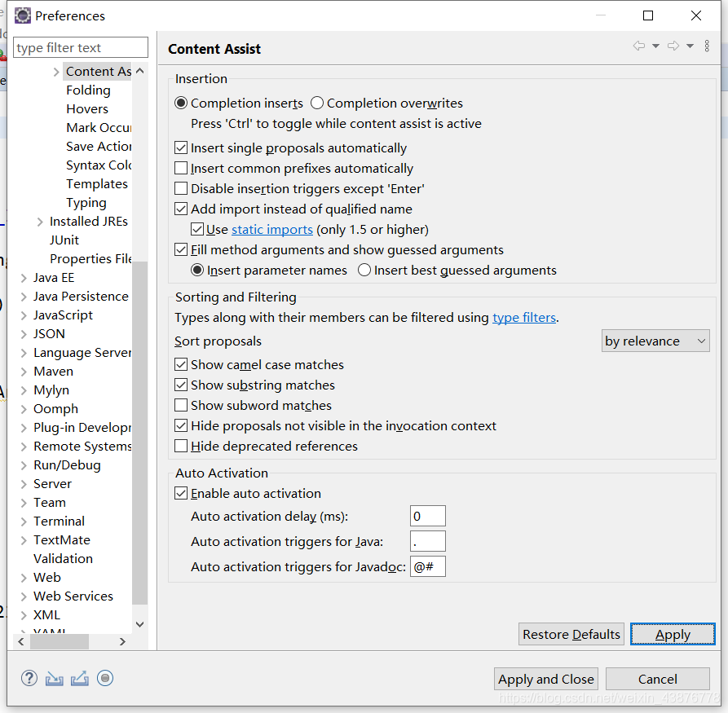728x713 pixels.
Task: Go back with the left arrow icon
Action: coord(639,46)
